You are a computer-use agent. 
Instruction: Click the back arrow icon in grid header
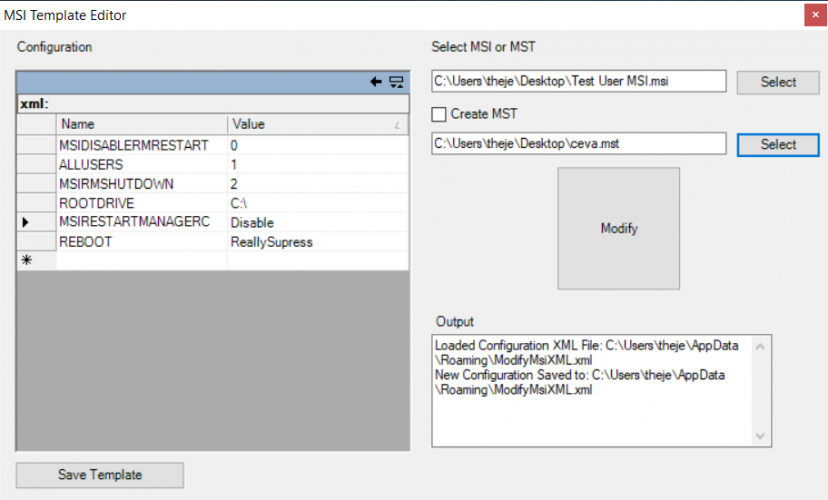tap(377, 82)
